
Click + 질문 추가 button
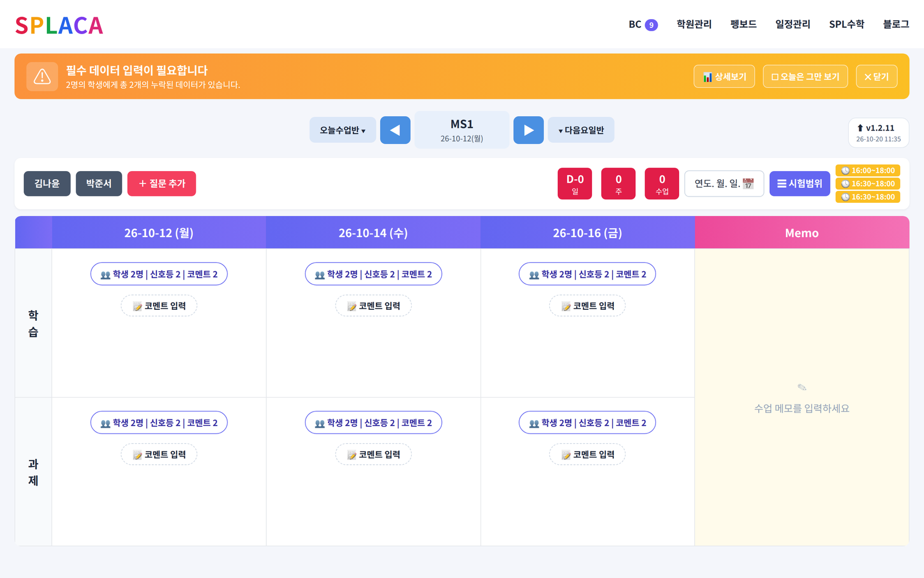pos(162,184)
